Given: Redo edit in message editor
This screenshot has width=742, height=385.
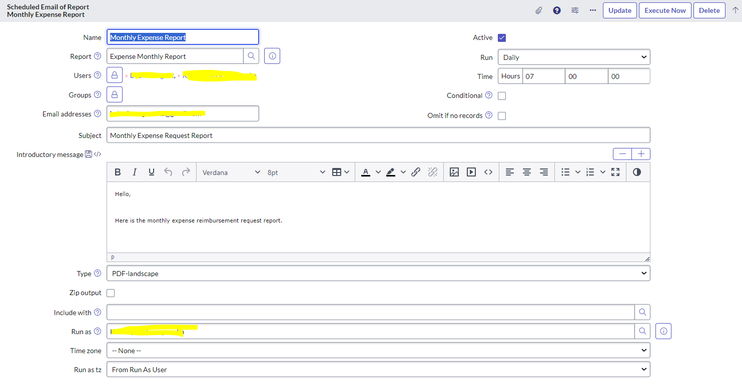Looking at the screenshot, I should [186, 172].
